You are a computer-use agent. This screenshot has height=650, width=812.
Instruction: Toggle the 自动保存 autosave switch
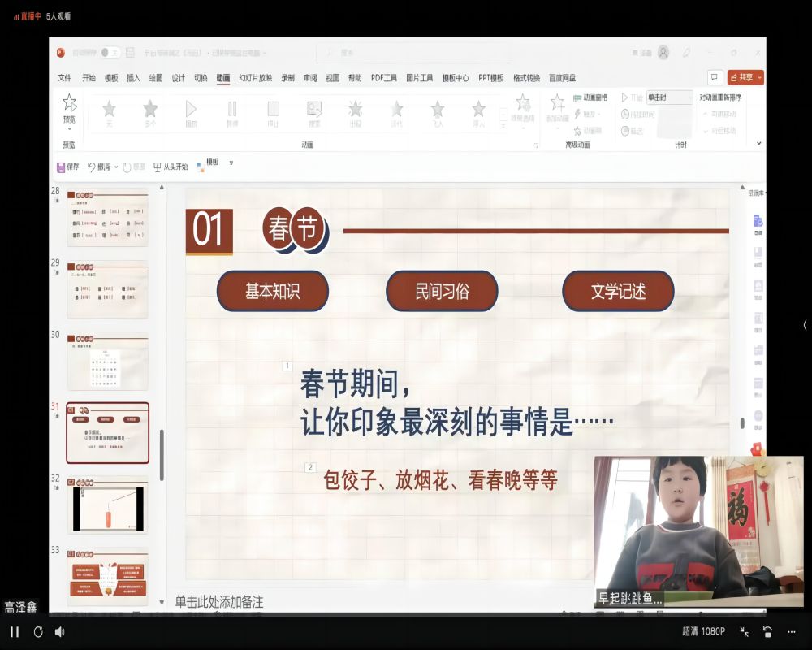tap(110, 52)
